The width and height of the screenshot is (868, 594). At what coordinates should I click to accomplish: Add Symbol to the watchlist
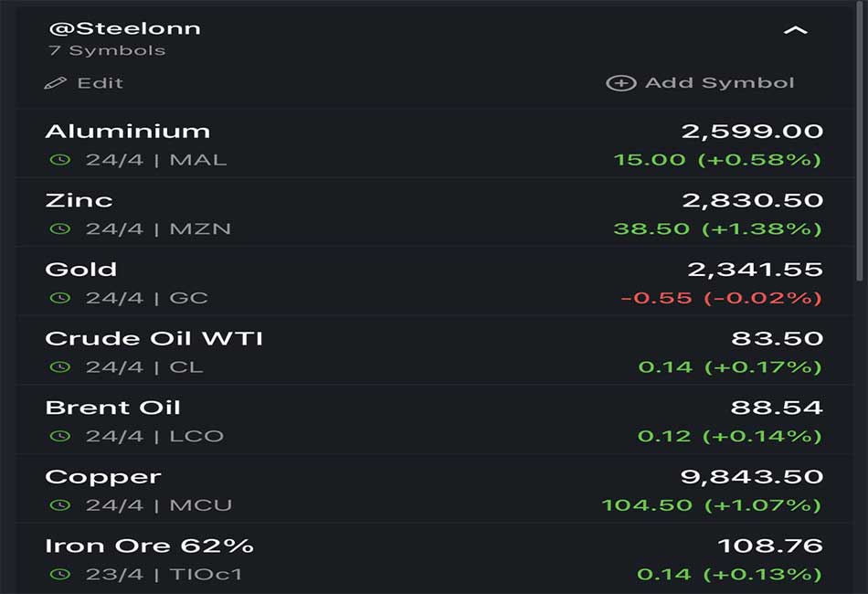tap(700, 83)
